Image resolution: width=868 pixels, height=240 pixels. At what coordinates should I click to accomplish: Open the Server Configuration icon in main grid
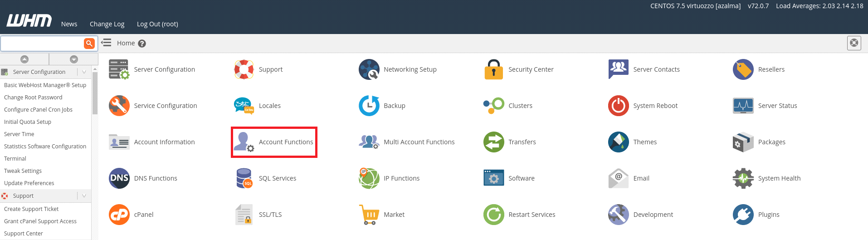(119, 69)
